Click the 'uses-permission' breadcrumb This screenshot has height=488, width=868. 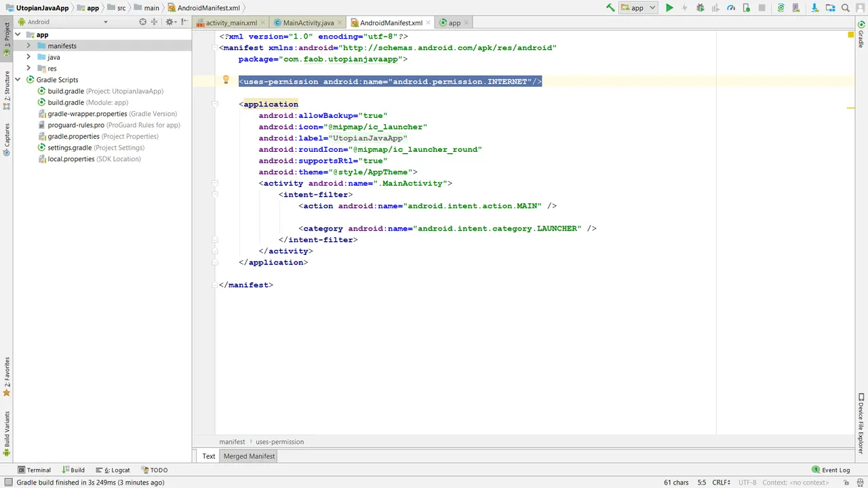(279, 442)
